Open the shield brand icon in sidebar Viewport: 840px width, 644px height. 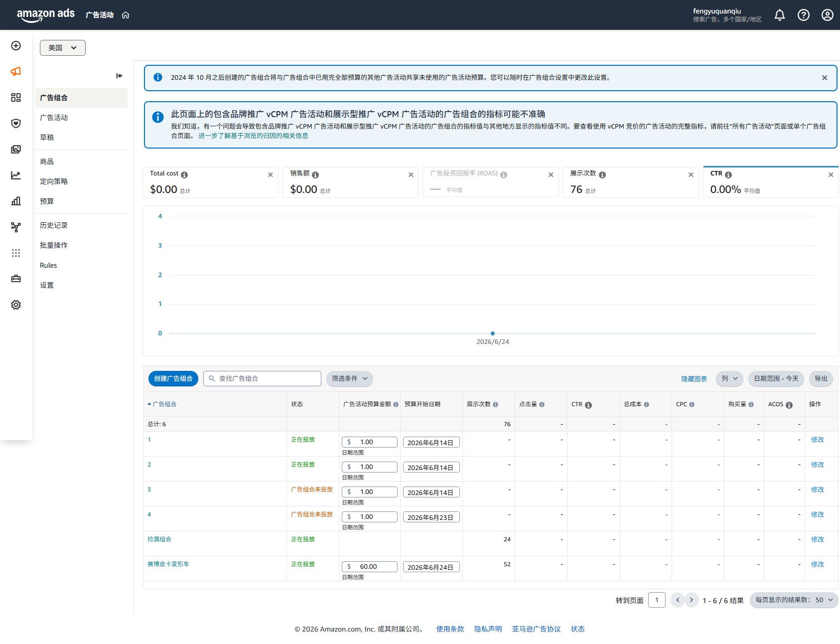tap(16, 123)
